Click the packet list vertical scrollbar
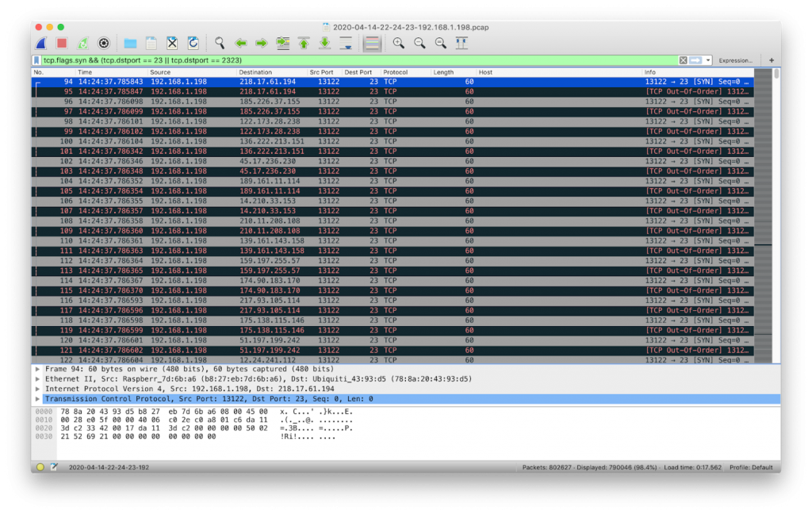This screenshot has height=514, width=812. (776, 216)
